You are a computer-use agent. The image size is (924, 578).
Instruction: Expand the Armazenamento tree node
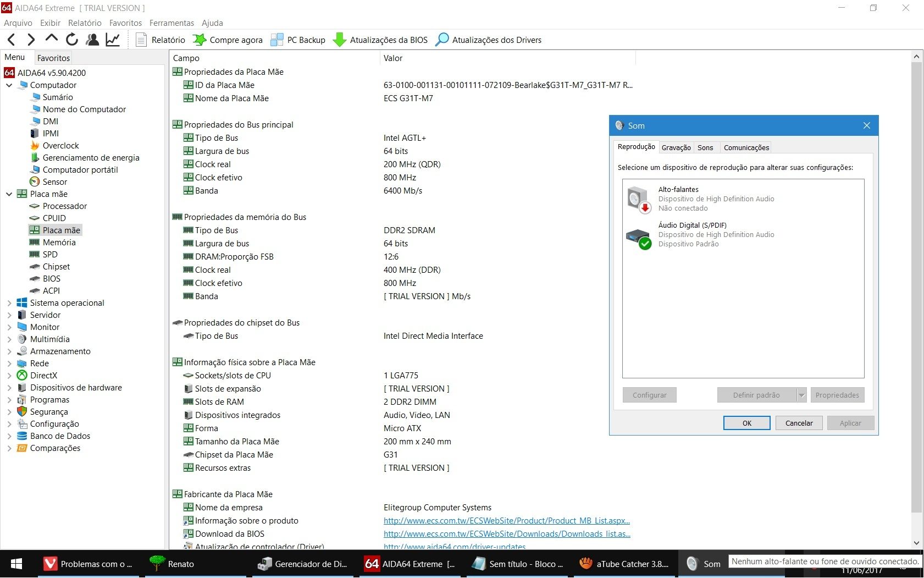tap(9, 351)
